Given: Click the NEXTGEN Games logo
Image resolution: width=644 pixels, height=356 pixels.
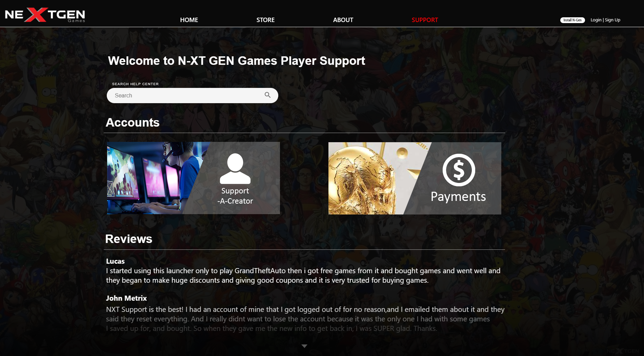Looking at the screenshot, I should 45,15.
